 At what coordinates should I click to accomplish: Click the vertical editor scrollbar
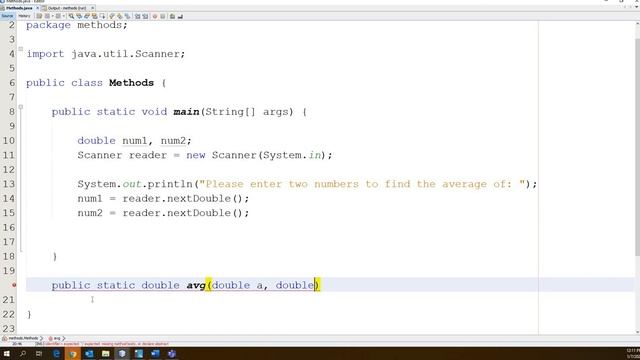pos(637,147)
